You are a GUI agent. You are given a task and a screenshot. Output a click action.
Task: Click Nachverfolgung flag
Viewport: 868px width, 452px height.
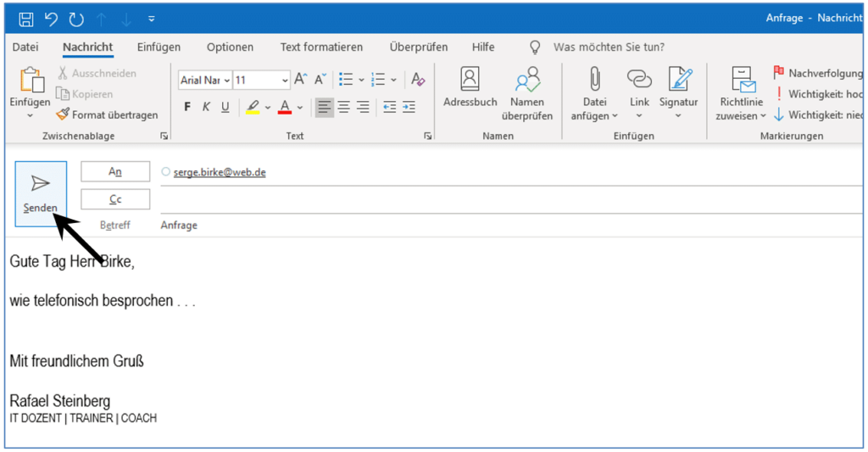click(818, 73)
